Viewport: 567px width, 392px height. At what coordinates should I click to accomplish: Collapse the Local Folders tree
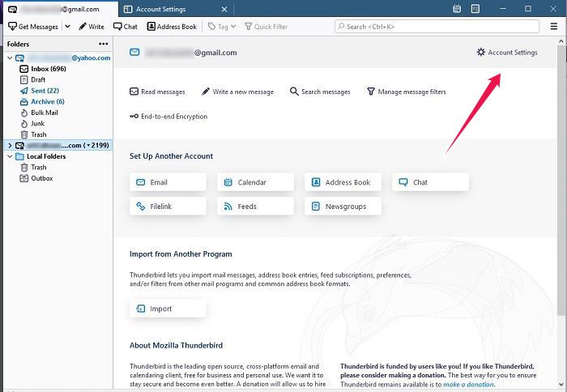(x=10, y=156)
